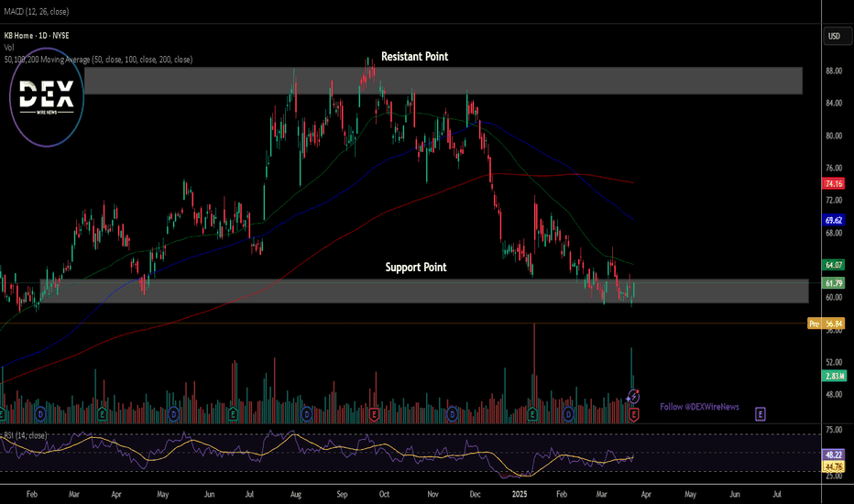
Task: Click the MACD (12, 26, close) legend
Action: tap(37, 11)
